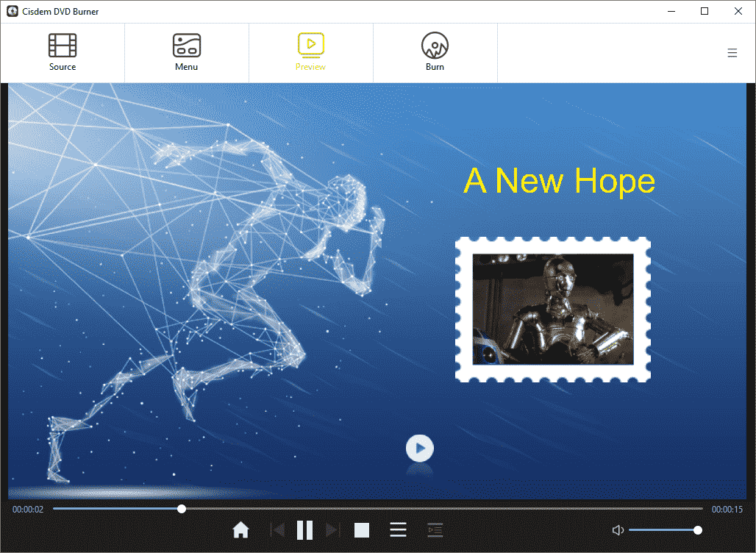Skip to previous chapter
Image resolution: width=756 pixels, height=553 pixels.
277,529
